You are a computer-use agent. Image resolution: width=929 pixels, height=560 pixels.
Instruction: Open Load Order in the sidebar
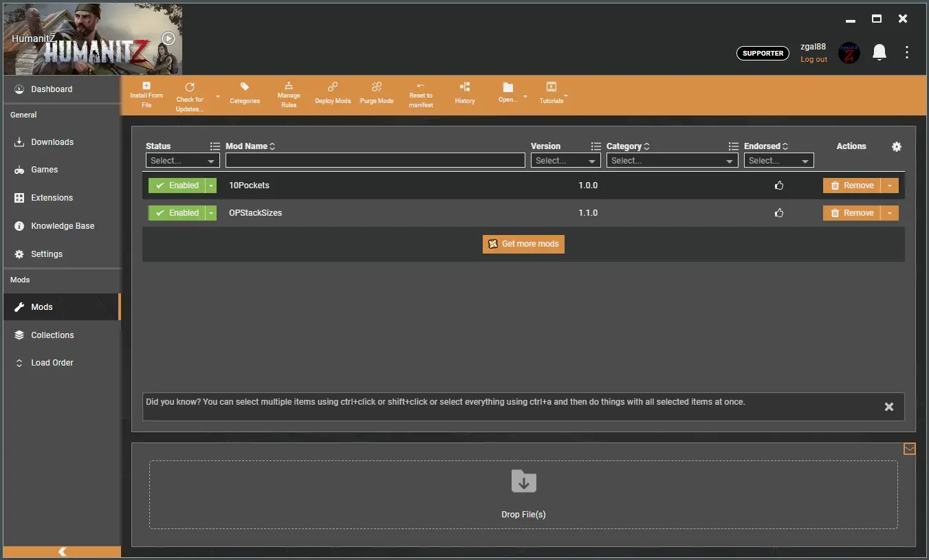click(x=62, y=363)
